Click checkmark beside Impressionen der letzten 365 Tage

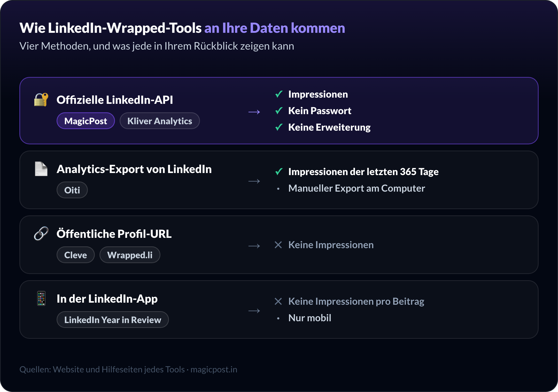coord(279,172)
